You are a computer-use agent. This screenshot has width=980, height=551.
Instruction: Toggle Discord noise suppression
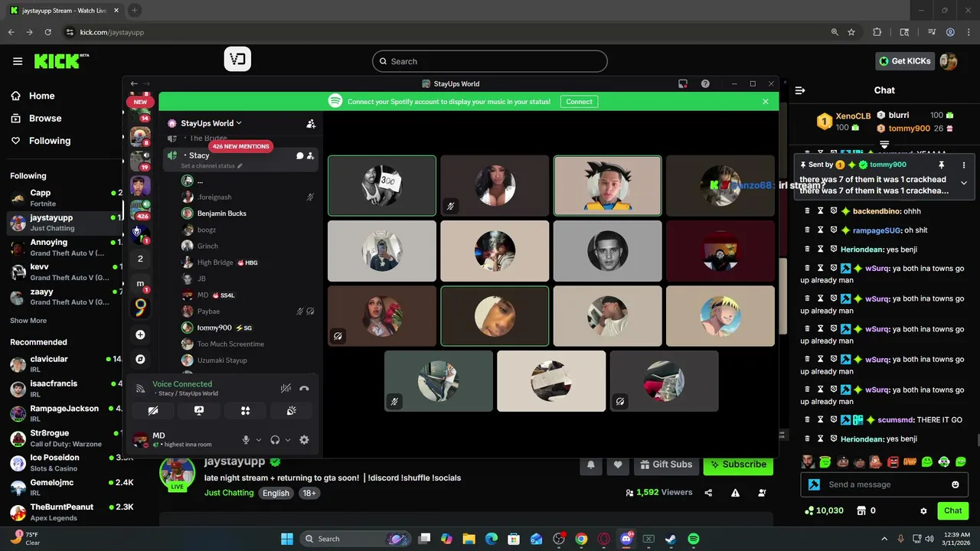tap(286, 388)
